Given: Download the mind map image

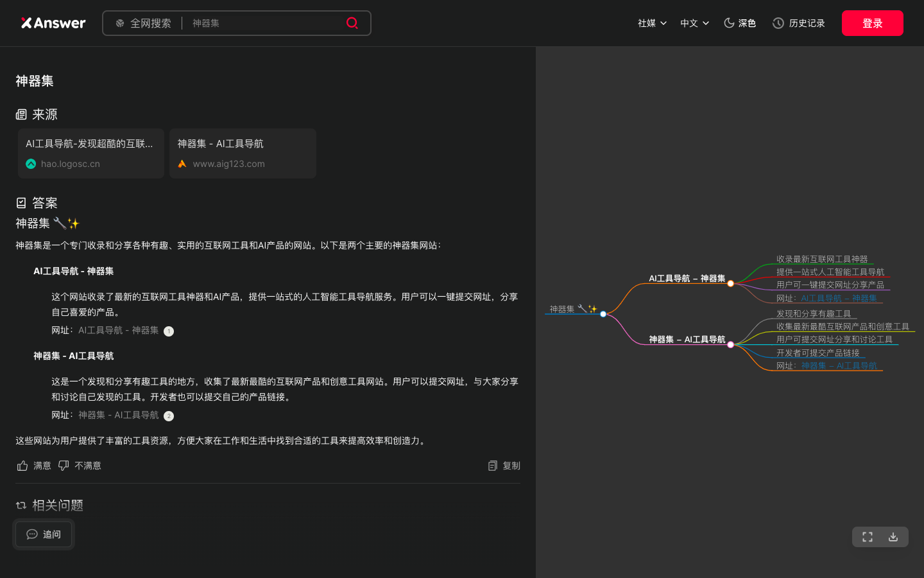Looking at the screenshot, I should click(893, 537).
